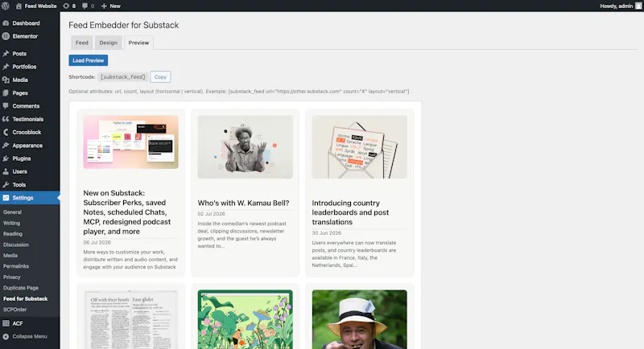Open Media settings submenu link
Screen dimensions: 644x349
[x=10, y=256]
